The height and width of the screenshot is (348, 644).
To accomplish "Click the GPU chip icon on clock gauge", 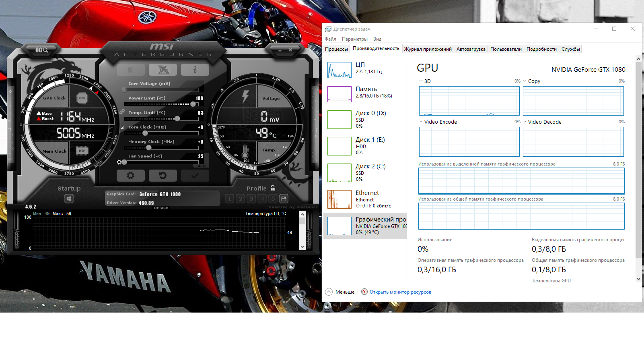I will click(x=82, y=98).
